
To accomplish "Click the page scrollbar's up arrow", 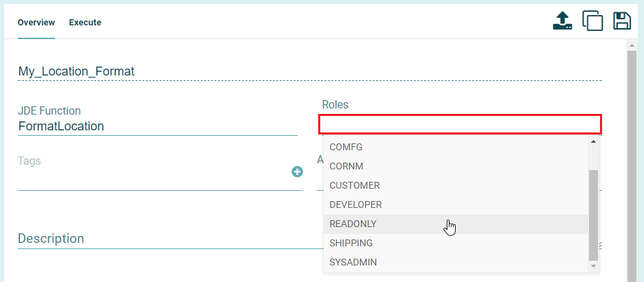I will coord(633,46).
